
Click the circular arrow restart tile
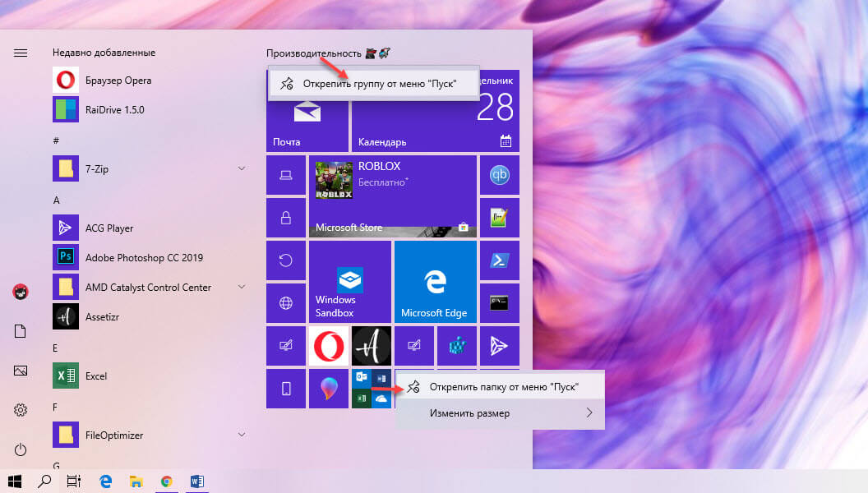click(286, 260)
